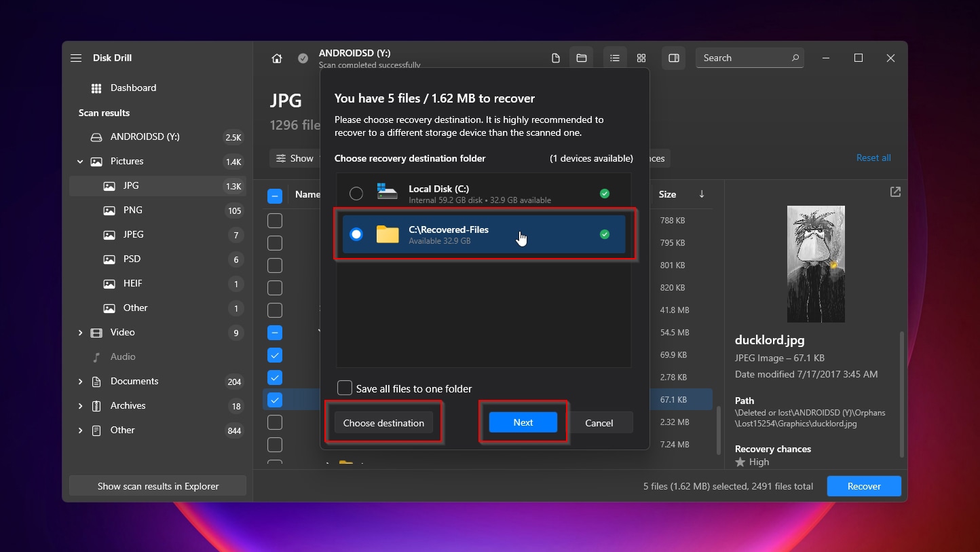Open preview in external window icon
The width and height of the screenshot is (980, 552).
tap(895, 192)
